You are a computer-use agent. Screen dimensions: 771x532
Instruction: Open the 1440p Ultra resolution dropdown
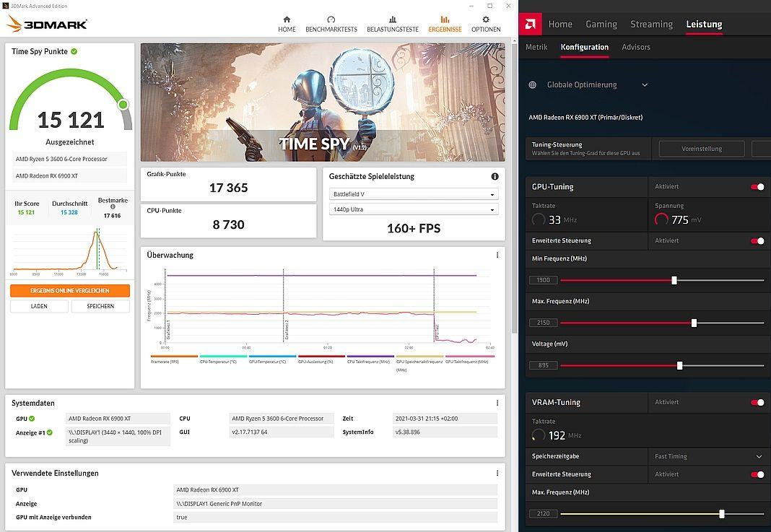tap(414, 209)
